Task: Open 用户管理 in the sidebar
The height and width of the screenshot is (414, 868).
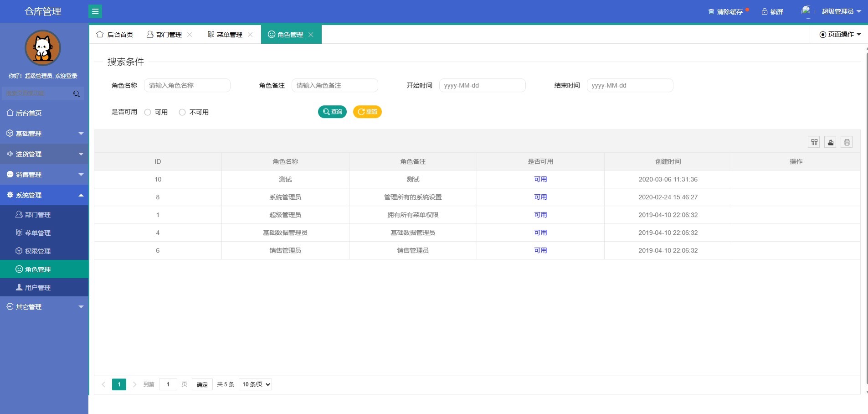Action: pos(38,288)
